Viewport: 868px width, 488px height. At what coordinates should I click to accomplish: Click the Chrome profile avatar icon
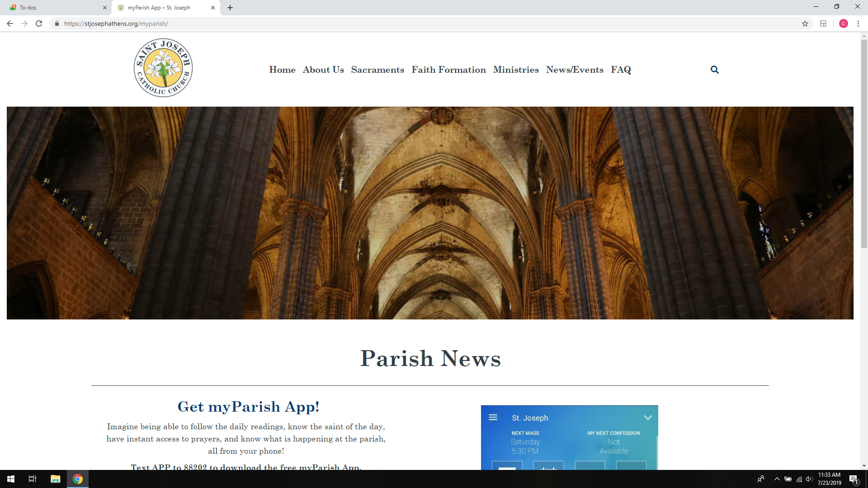click(843, 23)
